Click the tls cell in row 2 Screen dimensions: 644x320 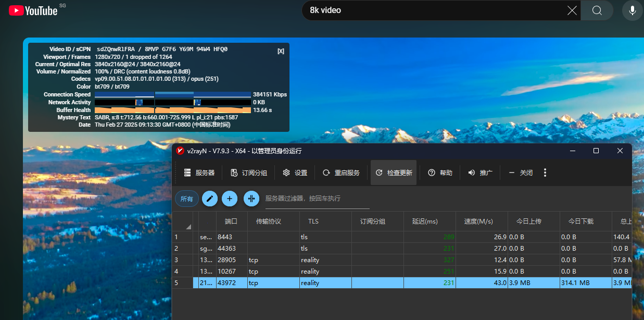coord(325,248)
